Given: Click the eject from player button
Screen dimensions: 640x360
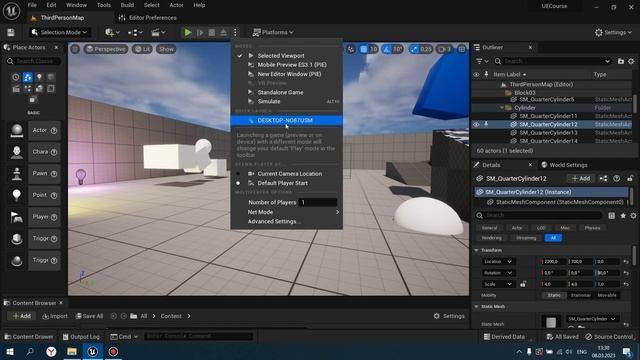Looking at the screenshot, I should coord(223,32).
